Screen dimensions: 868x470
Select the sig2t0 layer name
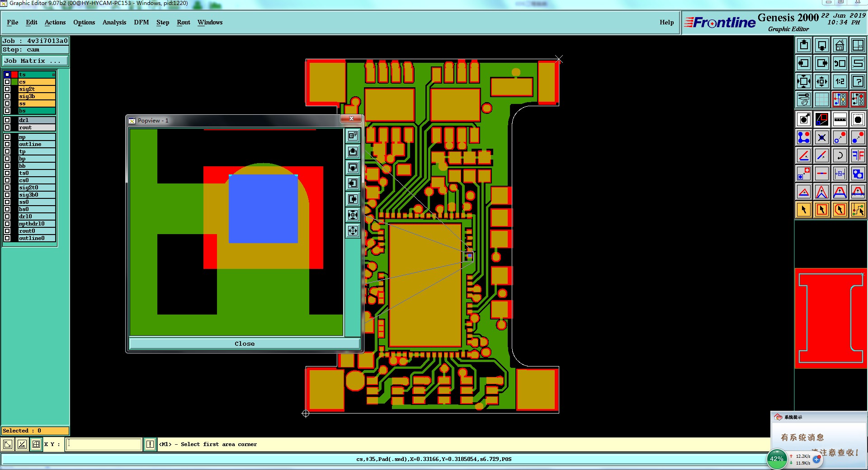point(37,188)
